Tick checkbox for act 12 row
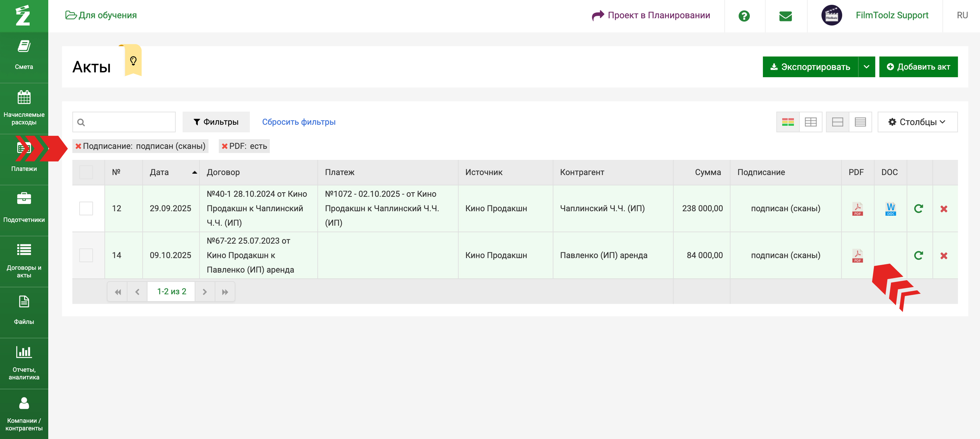The width and height of the screenshot is (980, 439). (86, 208)
